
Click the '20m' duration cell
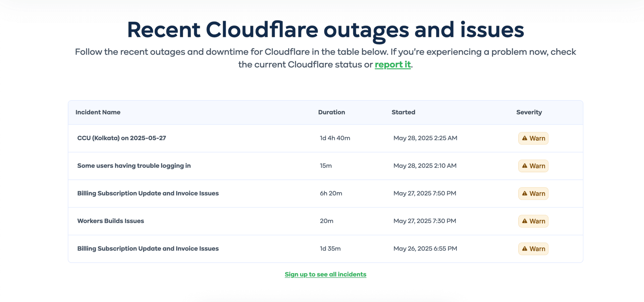coord(326,221)
